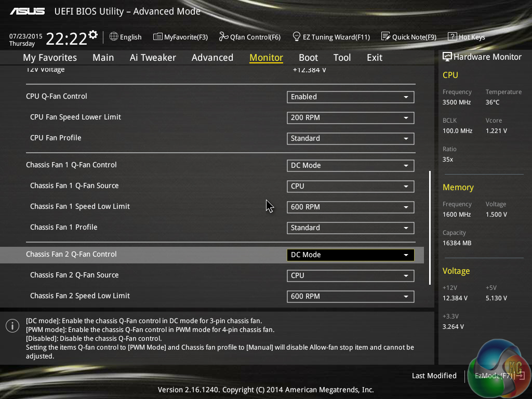Show the Hot Keys help
The height and width of the screenshot is (399, 532).
click(466, 37)
